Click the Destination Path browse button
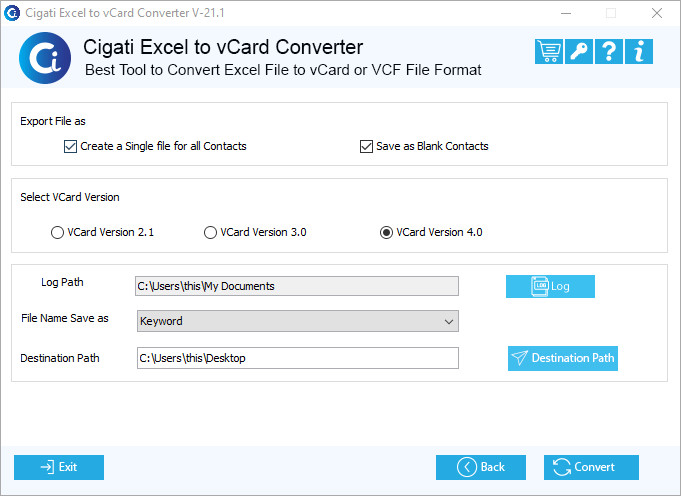Image resolution: width=681 pixels, height=496 pixels. [x=563, y=358]
